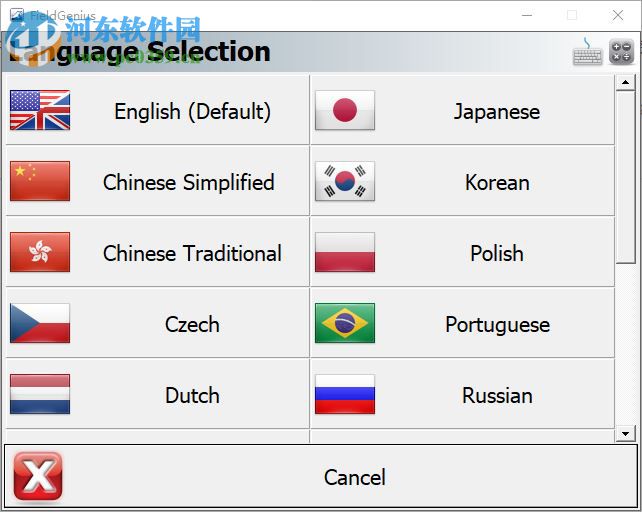Viewport: 642px width, 512px height.
Task: Click the Russia flag icon
Action: coord(345,394)
